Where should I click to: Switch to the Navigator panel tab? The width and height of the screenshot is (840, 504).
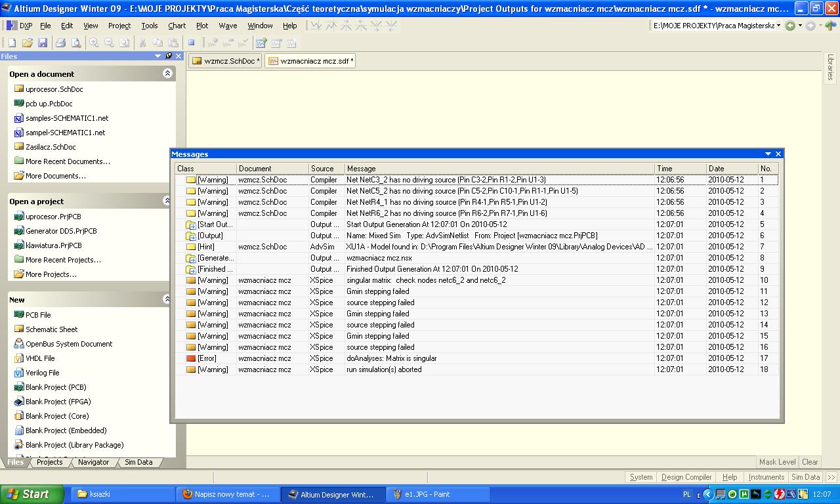point(94,462)
